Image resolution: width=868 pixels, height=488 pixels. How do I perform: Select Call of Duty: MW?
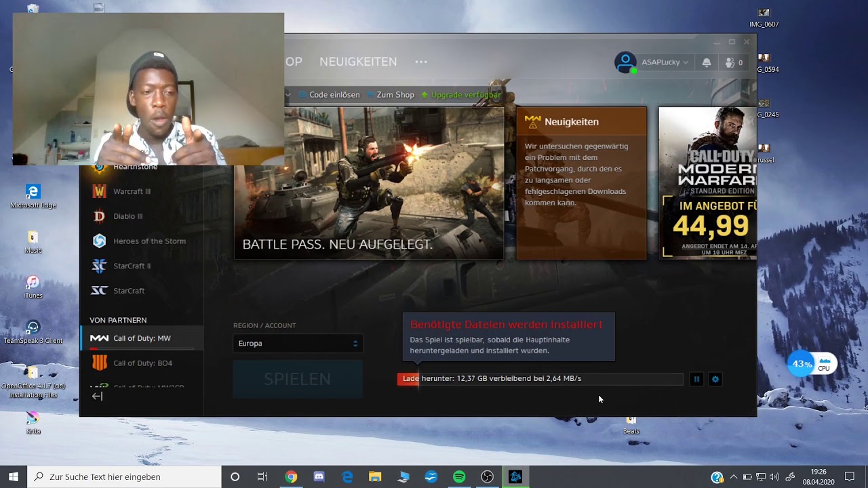142,338
